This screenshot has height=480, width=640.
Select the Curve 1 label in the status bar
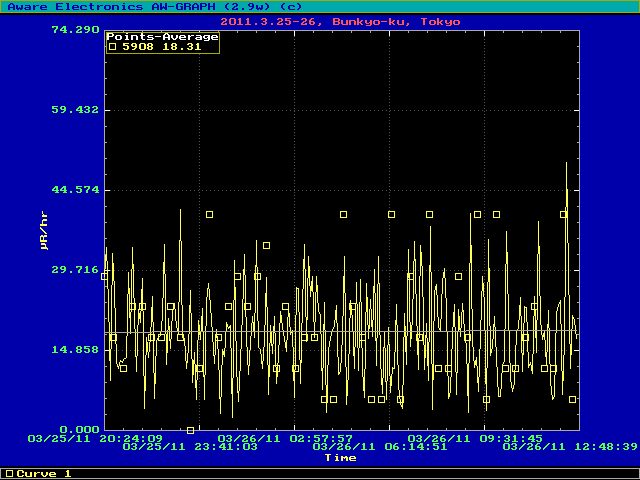pos(45,473)
